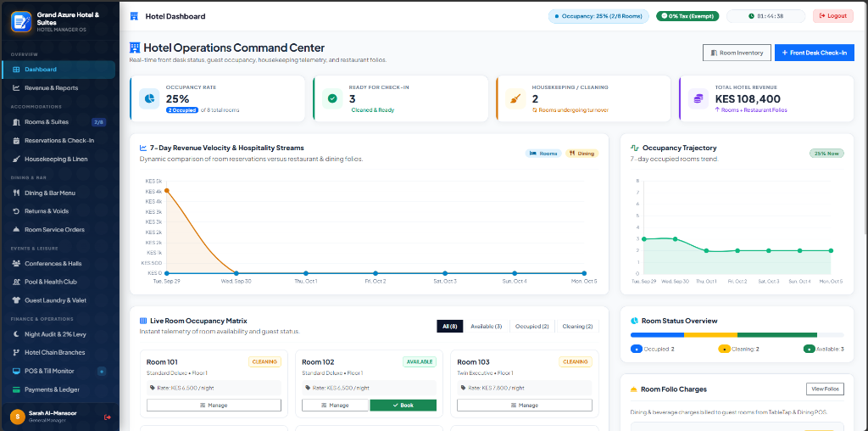Click the Ready for Check-In checkmark icon
This screenshot has height=431, width=868.
(332, 98)
